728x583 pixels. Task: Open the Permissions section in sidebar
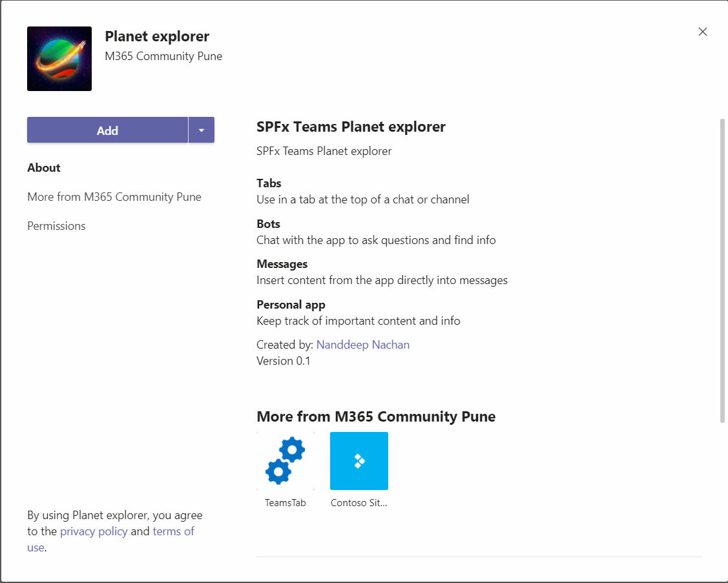coord(56,226)
